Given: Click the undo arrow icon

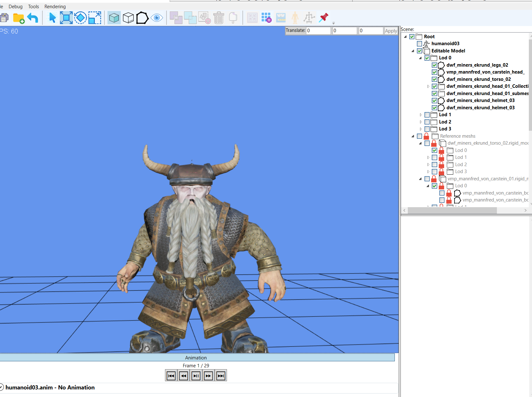Looking at the screenshot, I should pos(33,18).
